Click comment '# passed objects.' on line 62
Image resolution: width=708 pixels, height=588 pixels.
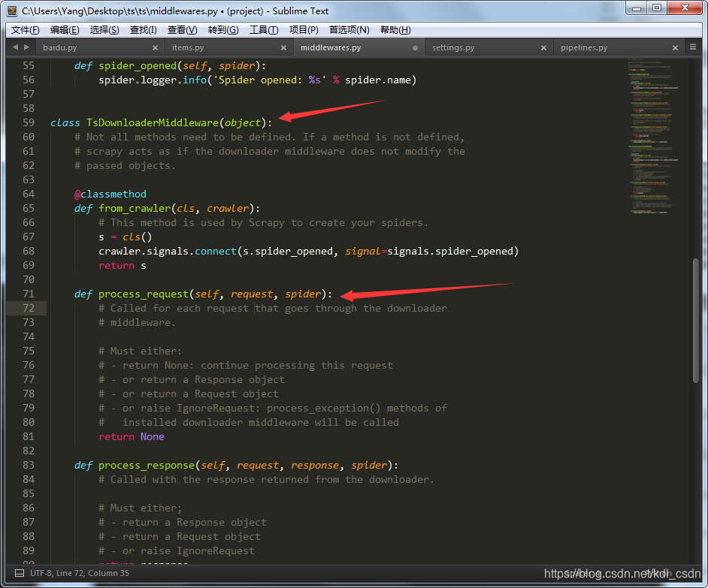[125, 166]
